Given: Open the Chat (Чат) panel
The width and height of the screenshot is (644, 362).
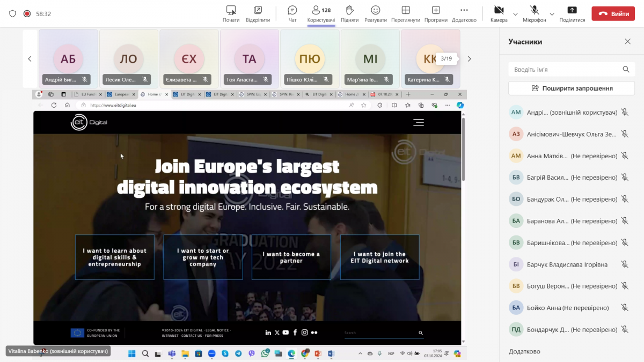Looking at the screenshot, I should coord(292,14).
